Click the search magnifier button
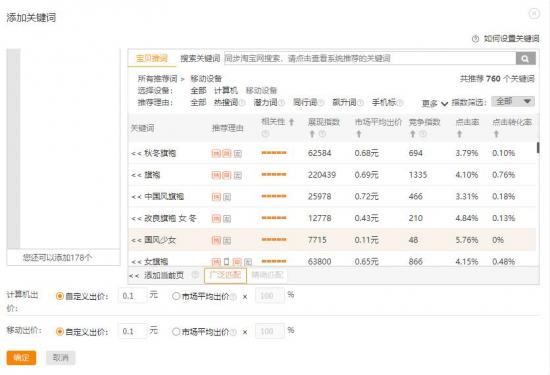This screenshot has height=375, width=550. click(525, 58)
